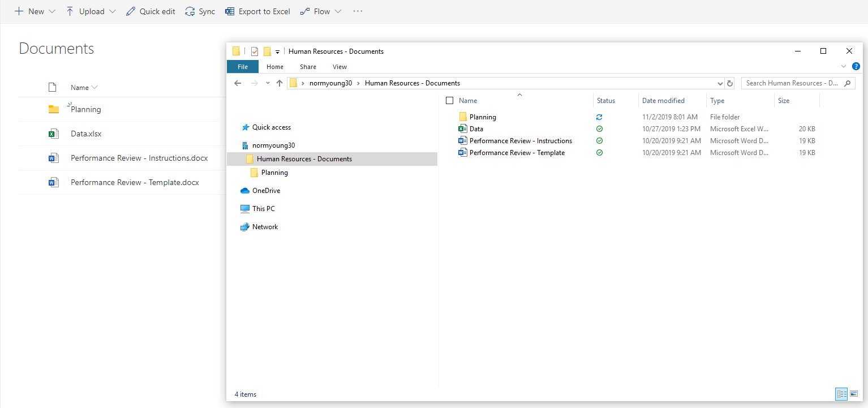Click the Explorer help question mark icon
The height and width of the screenshot is (408, 868).
coord(856,67)
